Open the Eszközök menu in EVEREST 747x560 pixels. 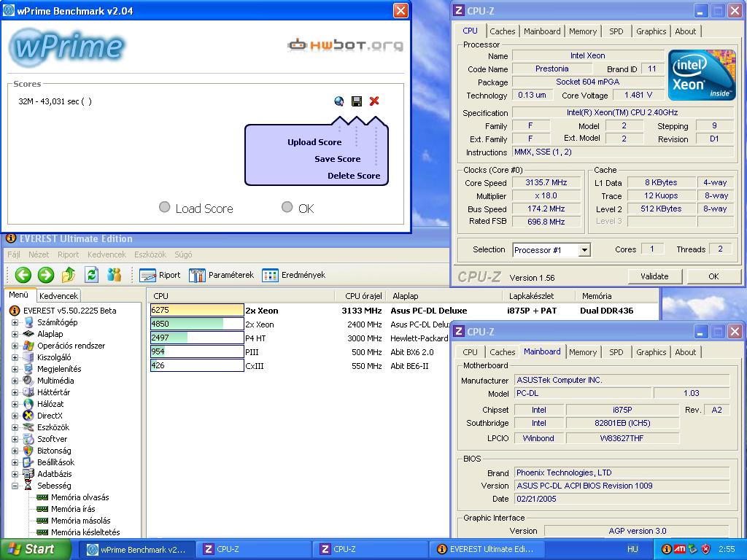pyautogui.click(x=150, y=254)
